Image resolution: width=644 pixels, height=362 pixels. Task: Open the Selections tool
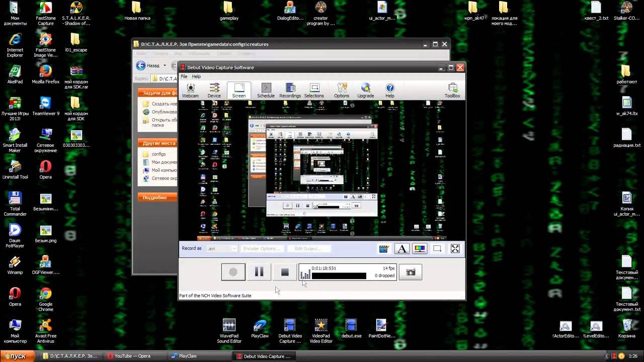point(314,90)
